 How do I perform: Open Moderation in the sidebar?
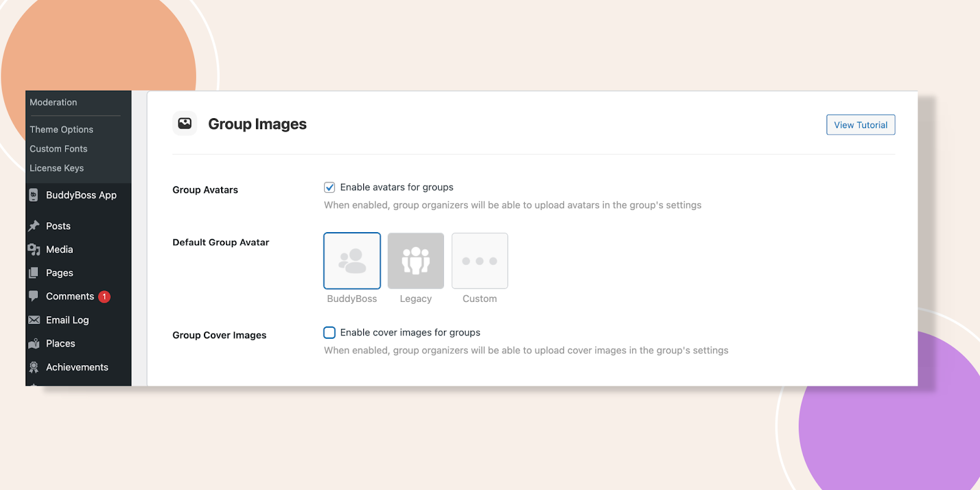pyautogui.click(x=53, y=102)
